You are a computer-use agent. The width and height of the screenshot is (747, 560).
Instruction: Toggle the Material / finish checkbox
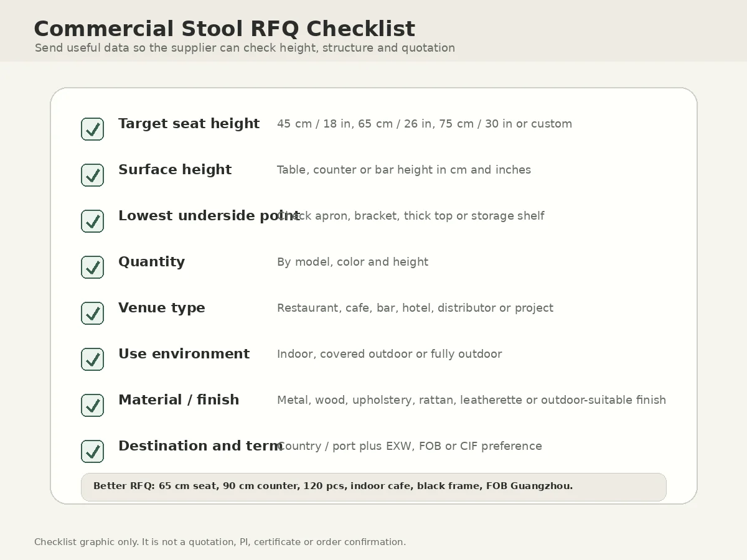click(93, 406)
